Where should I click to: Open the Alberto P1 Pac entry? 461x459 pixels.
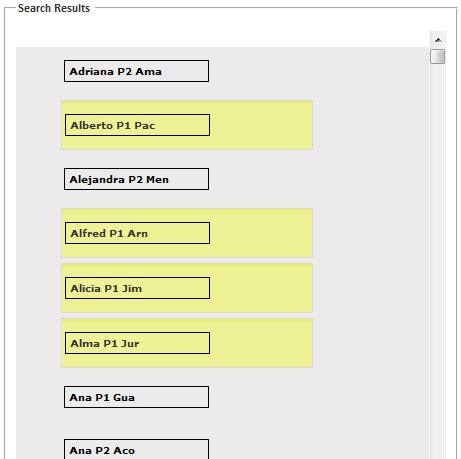pyautogui.click(x=137, y=125)
